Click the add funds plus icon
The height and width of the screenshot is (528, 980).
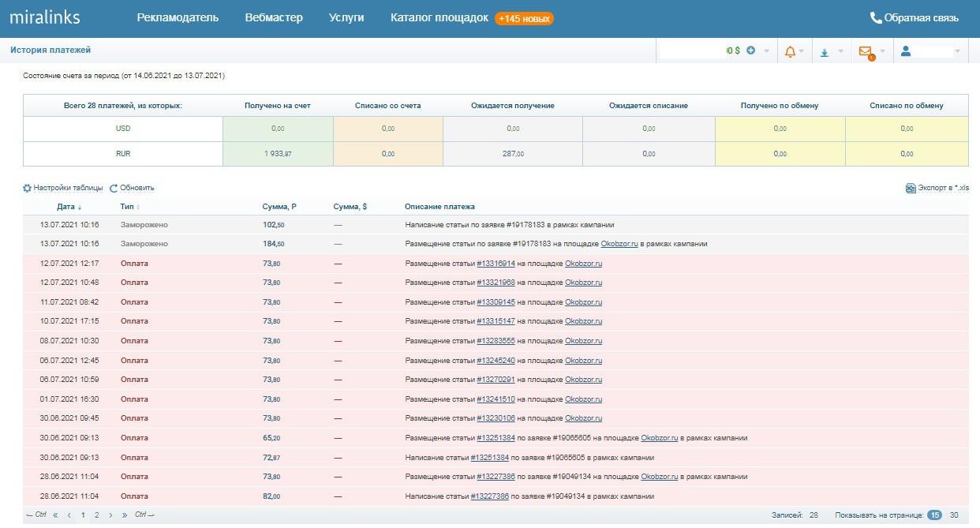(750, 51)
